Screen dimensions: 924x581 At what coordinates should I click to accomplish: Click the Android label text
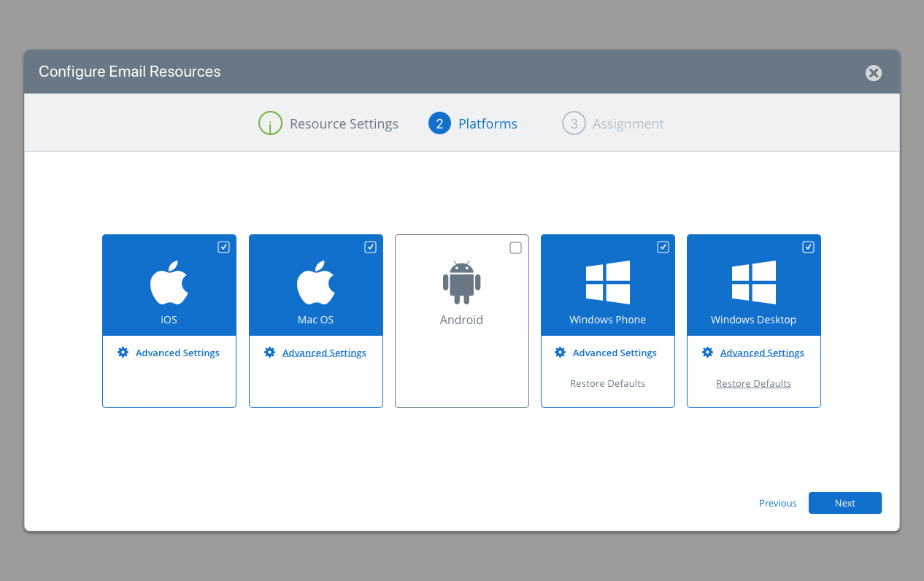[461, 320]
